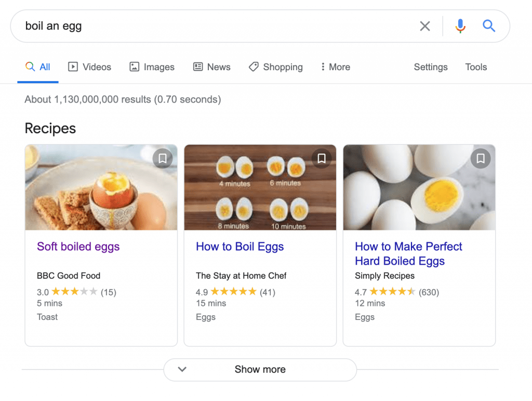Open How to Make Perfect Hard Boiled Eggs
Viewport: 532px width, 401px height.
pos(408,254)
